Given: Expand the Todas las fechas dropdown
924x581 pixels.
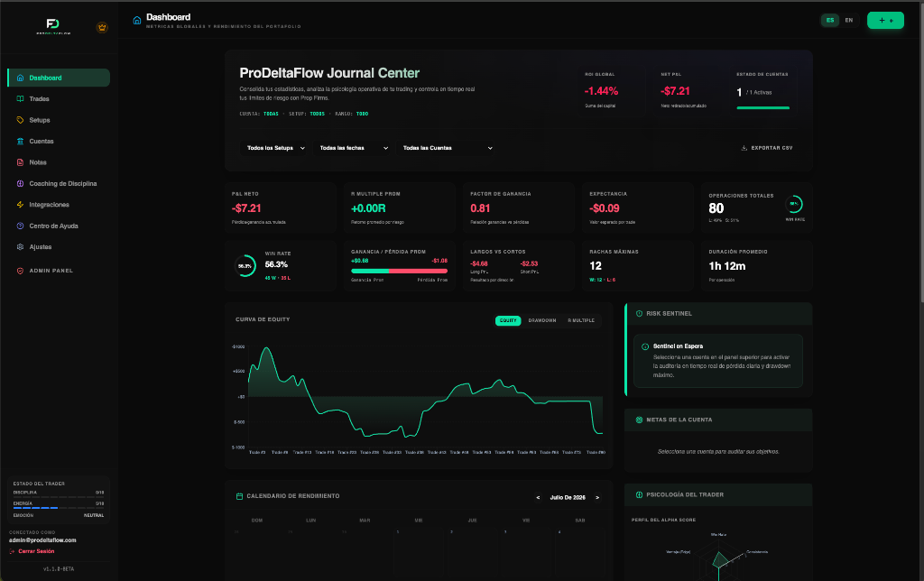Looking at the screenshot, I should (x=354, y=148).
